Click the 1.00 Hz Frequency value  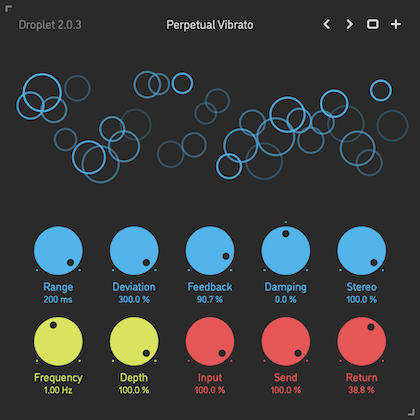[x=58, y=390]
